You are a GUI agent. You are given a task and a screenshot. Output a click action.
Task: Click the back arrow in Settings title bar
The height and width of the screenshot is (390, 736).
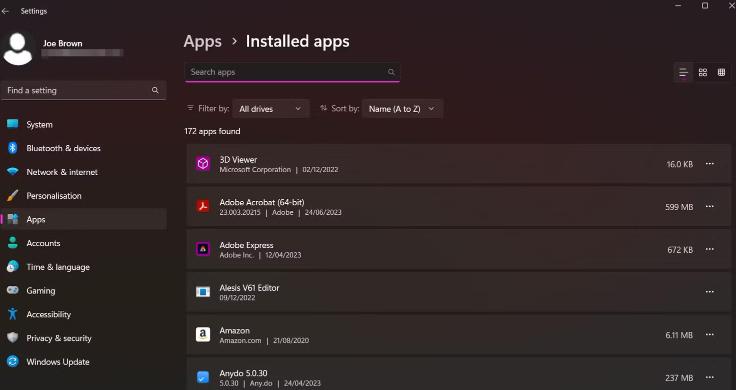(5, 11)
